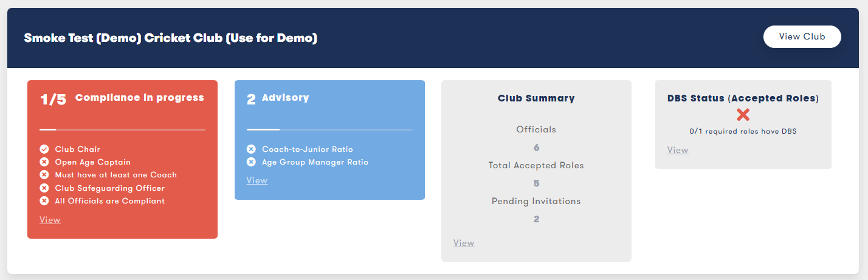The height and width of the screenshot is (280, 868).
Task: Select the Pending Invitations count 2
Action: (536, 219)
